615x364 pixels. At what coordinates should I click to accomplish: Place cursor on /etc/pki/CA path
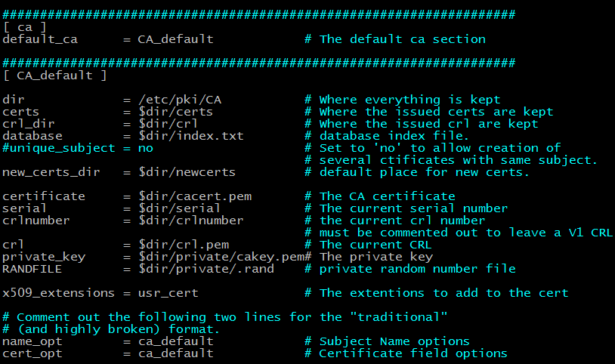point(180,100)
